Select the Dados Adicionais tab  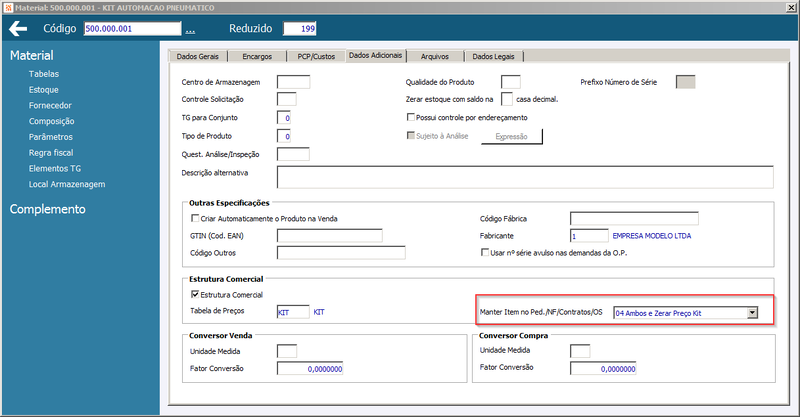[376, 55]
